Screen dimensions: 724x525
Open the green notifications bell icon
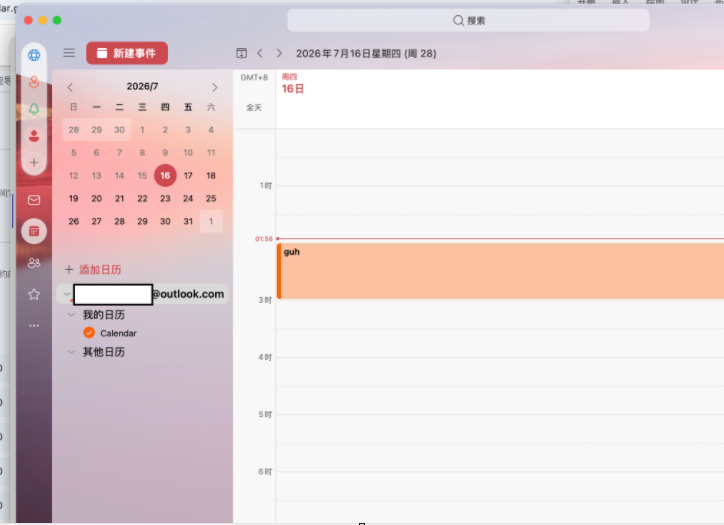[34, 109]
